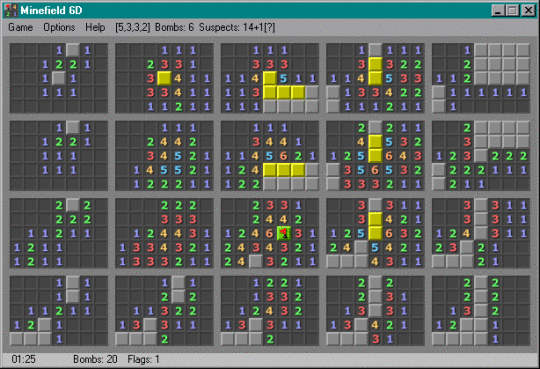The image size is (540, 369).
Task: Reveal covered cell between 3 and 2, second-row last board
Action: [481, 156]
